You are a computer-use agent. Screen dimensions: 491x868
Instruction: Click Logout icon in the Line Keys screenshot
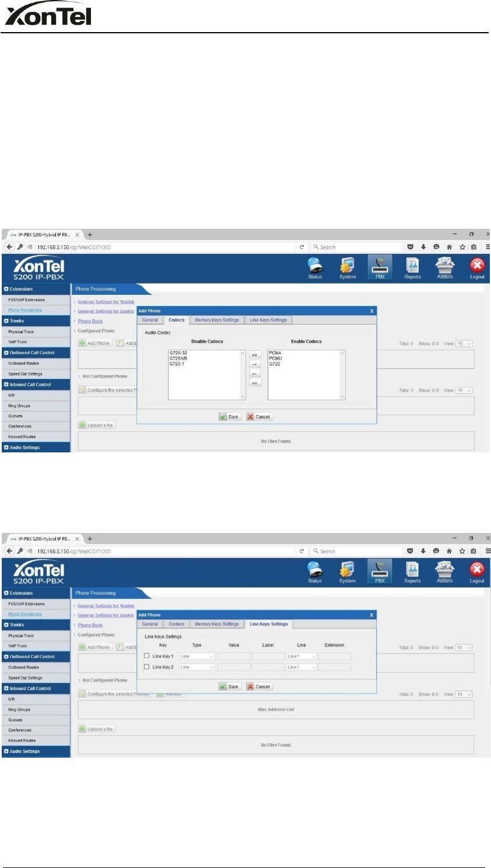[477, 571]
